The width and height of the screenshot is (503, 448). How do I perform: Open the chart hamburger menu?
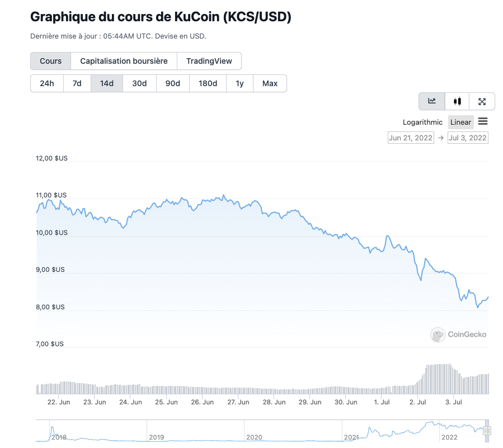tap(483, 121)
